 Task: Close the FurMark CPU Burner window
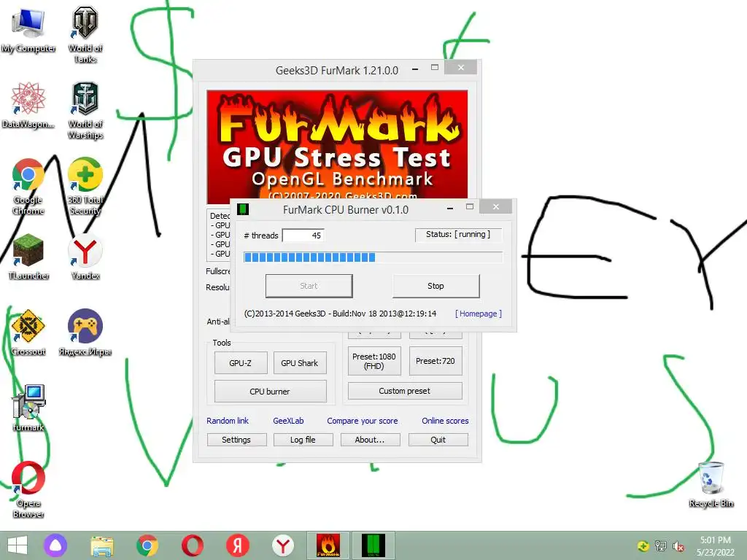[496, 206]
